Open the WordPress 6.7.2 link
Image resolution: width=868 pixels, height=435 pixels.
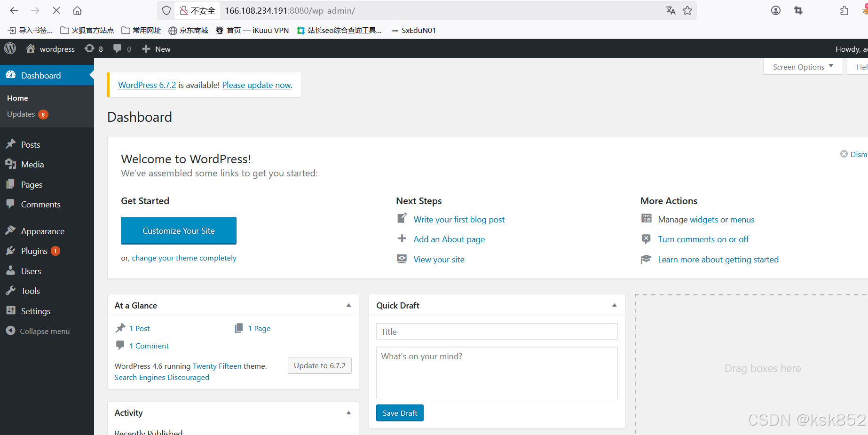147,85
